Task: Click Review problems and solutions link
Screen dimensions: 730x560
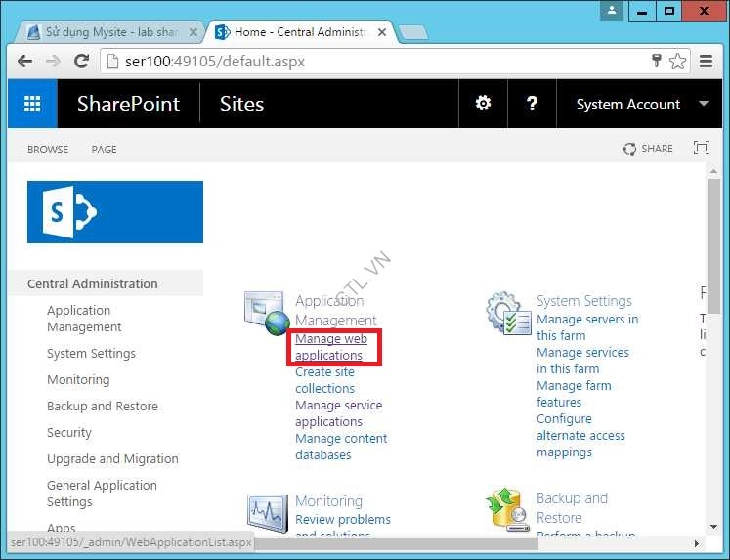Action: (x=343, y=527)
